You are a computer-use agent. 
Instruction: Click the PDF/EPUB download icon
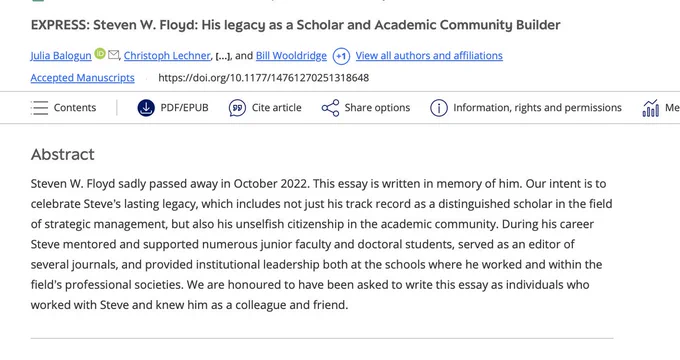146,108
